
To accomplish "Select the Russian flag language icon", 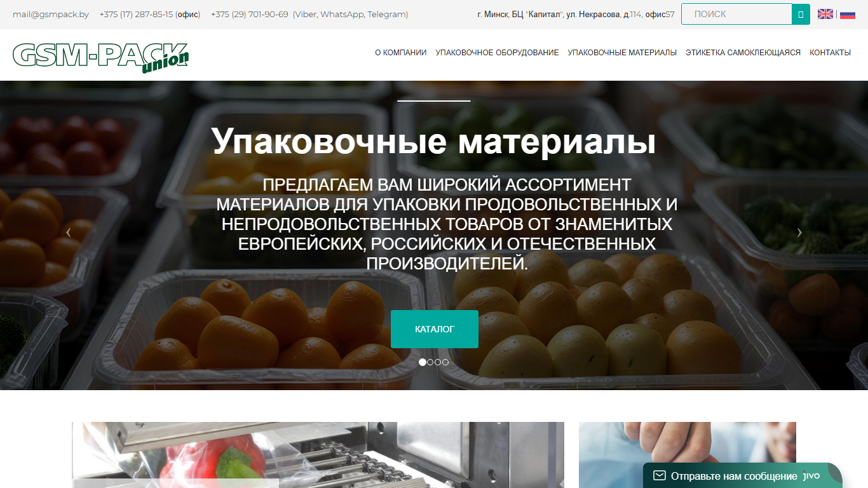I will (x=848, y=14).
